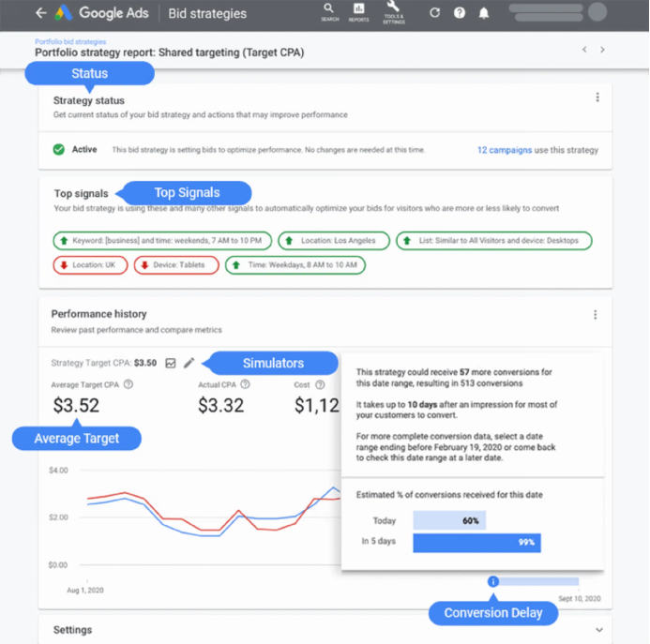Click the conversion delay bar on timeline
The height and width of the screenshot is (644, 650).
[x=538, y=581]
